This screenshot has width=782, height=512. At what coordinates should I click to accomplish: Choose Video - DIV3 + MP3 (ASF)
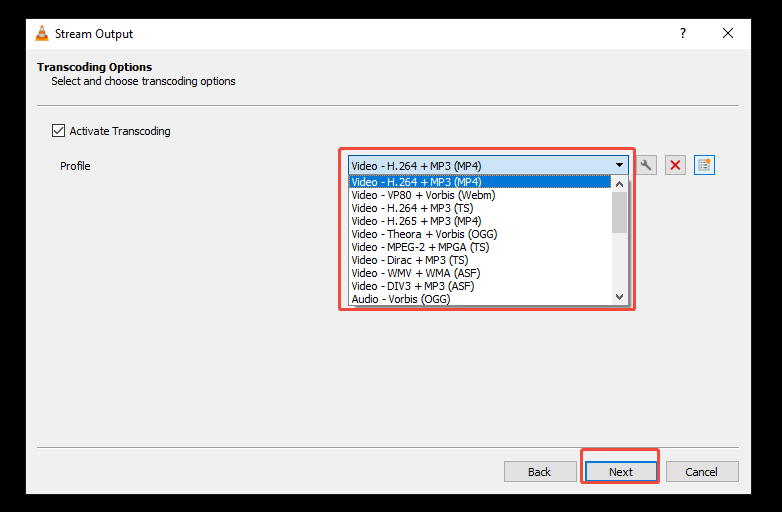pyautogui.click(x=480, y=286)
